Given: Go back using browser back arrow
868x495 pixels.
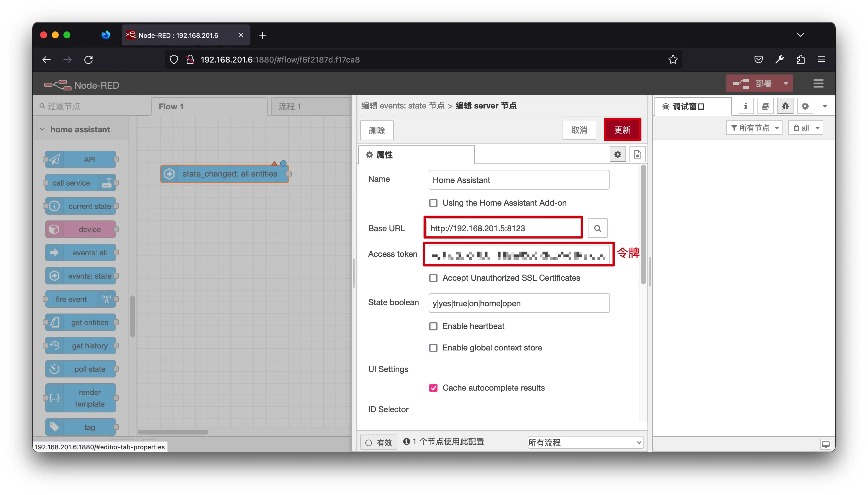Looking at the screenshot, I should pos(46,60).
